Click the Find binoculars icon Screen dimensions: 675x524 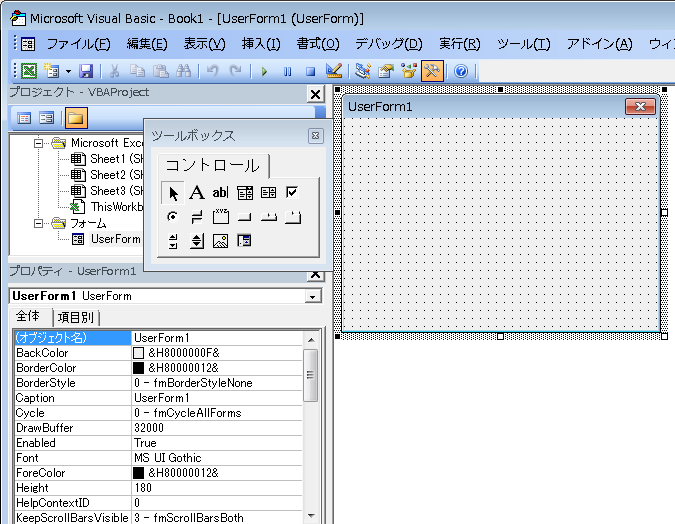coord(184,71)
